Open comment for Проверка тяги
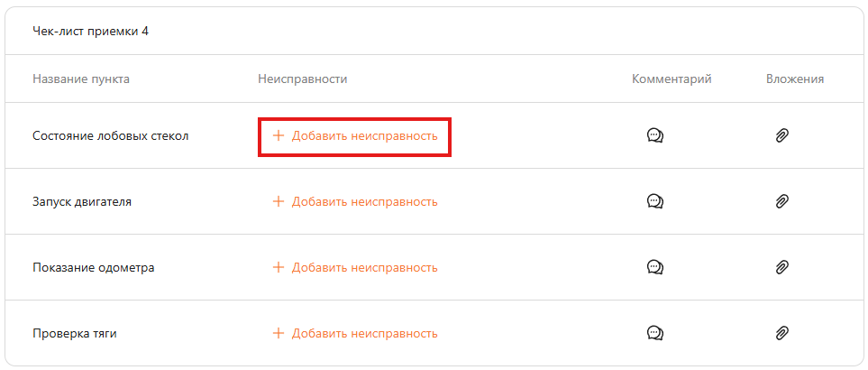Viewport: 868px width, 370px height. point(655,333)
